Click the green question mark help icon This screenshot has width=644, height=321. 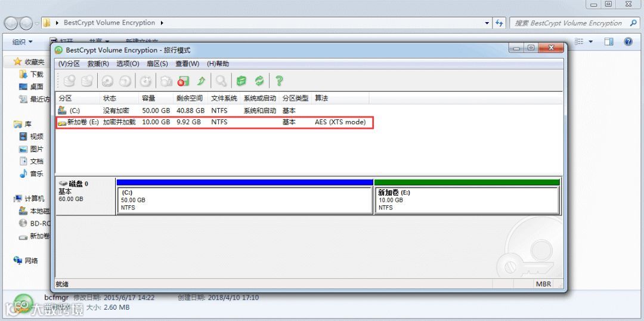(279, 81)
